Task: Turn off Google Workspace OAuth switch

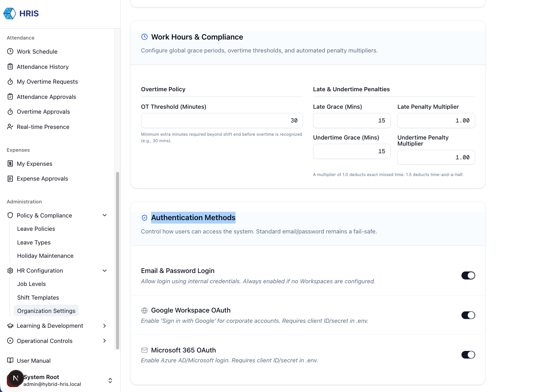Action: point(468,315)
